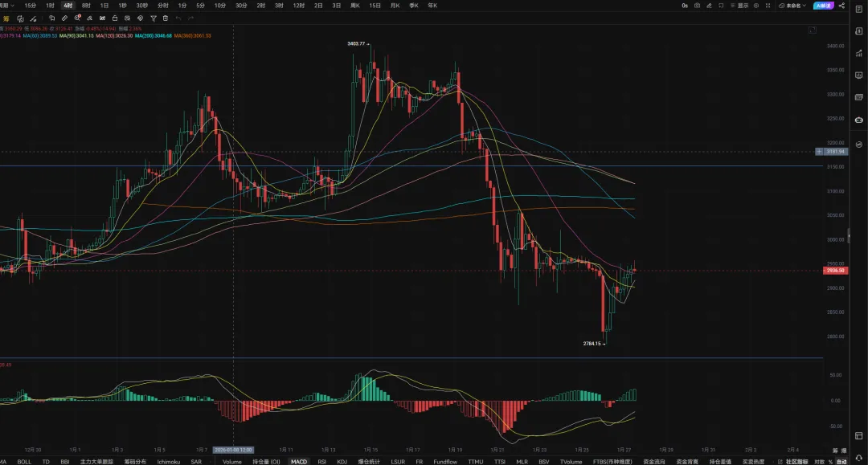Click the 2936.50 current price label
Image resolution: width=868 pixels, height=465 pixels.
[x=836, y=271]
